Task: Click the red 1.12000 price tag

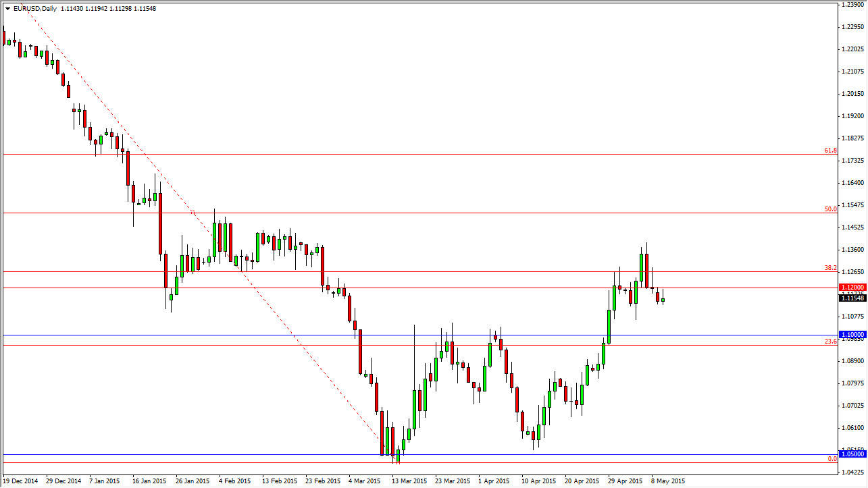Action: 852,287
